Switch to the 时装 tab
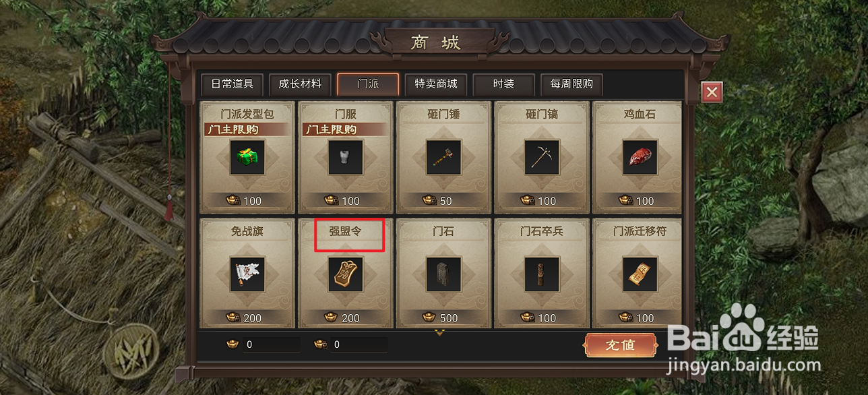The image size is (868, 395). click(504, 84)
